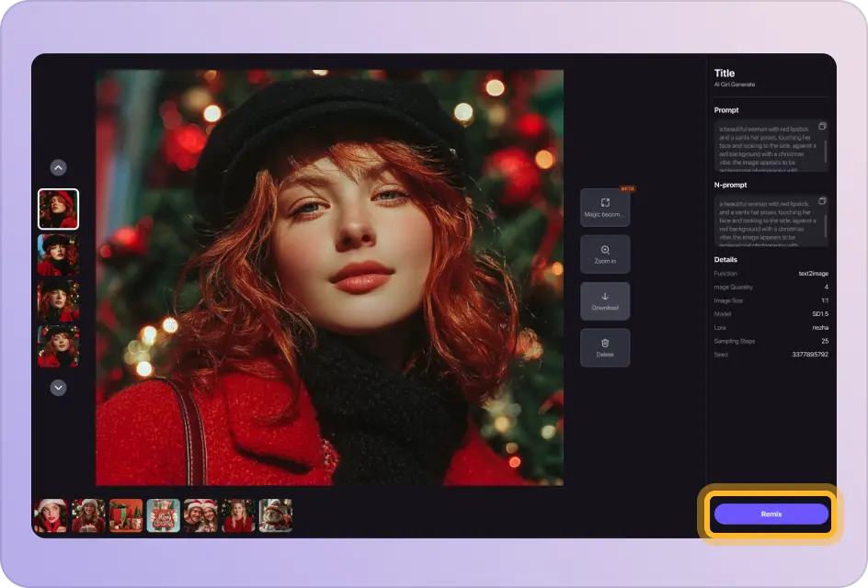868x588 pixels.
Task: Copy the Prompt text using its copy icon
Action: [821, 126]
